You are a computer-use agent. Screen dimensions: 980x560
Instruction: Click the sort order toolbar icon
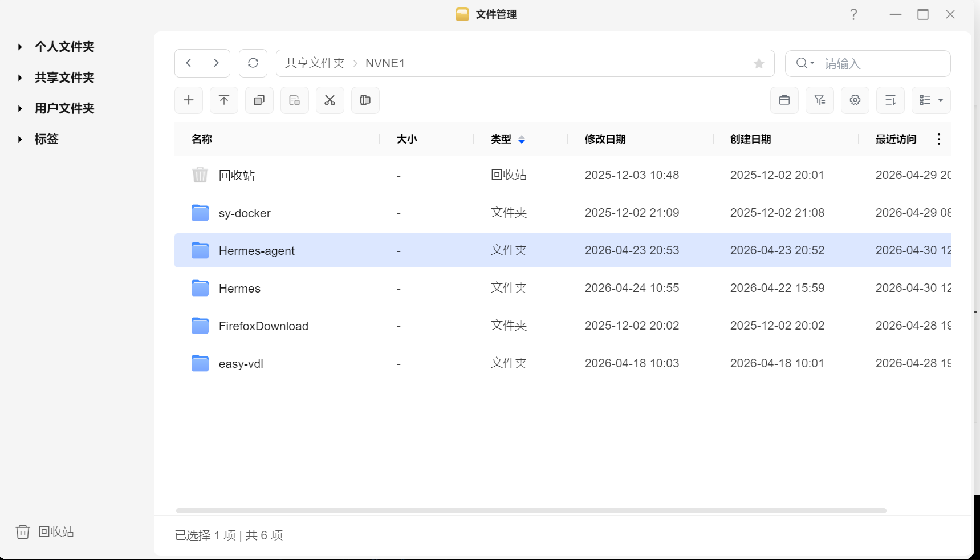(x=890, y=100)
